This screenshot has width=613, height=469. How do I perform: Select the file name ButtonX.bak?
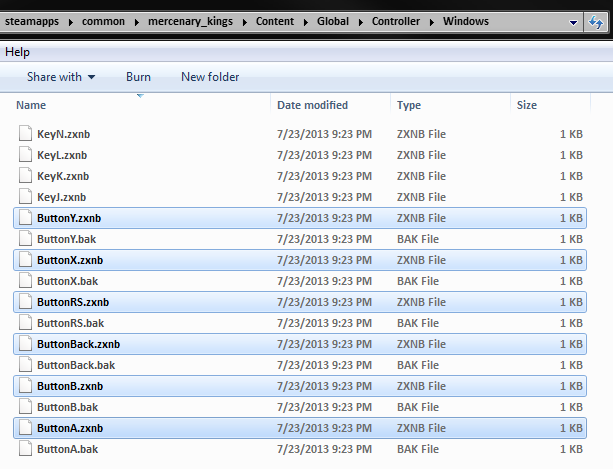[x=68, y=281]
